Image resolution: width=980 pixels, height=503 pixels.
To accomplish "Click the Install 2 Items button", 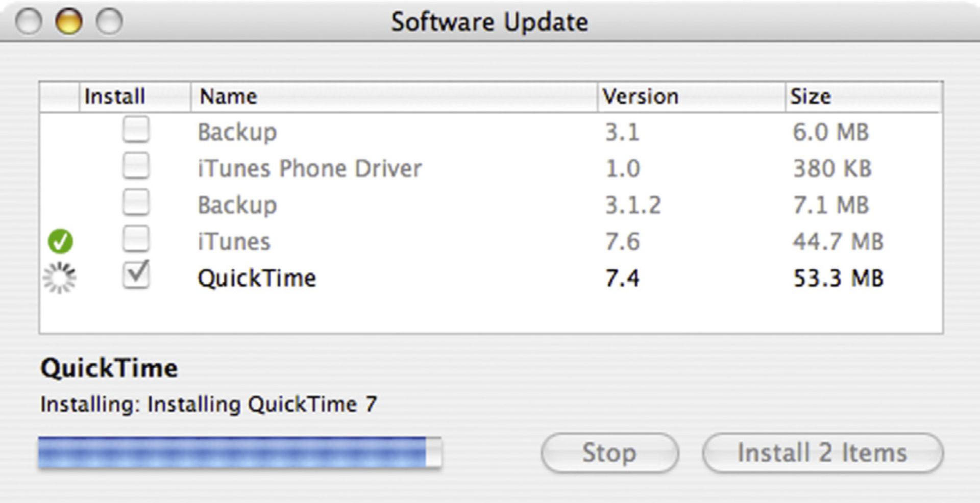I will (x=823, y=452).
